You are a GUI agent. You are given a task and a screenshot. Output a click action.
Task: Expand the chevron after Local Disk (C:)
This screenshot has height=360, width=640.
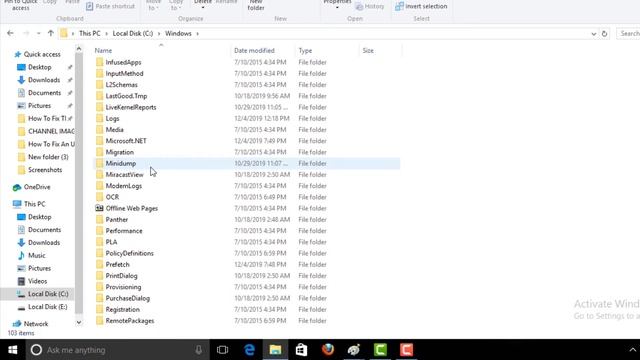(159, 33)
